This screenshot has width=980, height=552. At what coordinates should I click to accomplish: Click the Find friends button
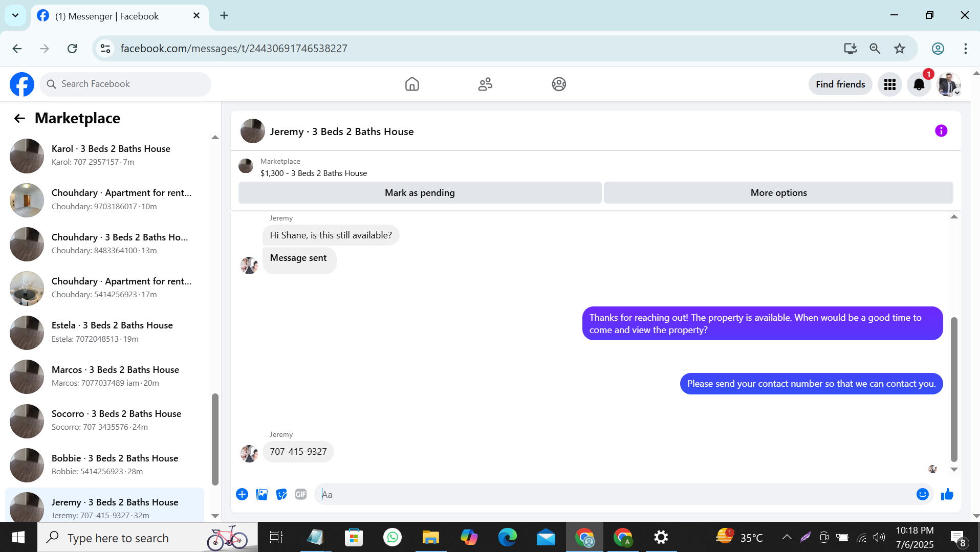(x=840, y=84)
